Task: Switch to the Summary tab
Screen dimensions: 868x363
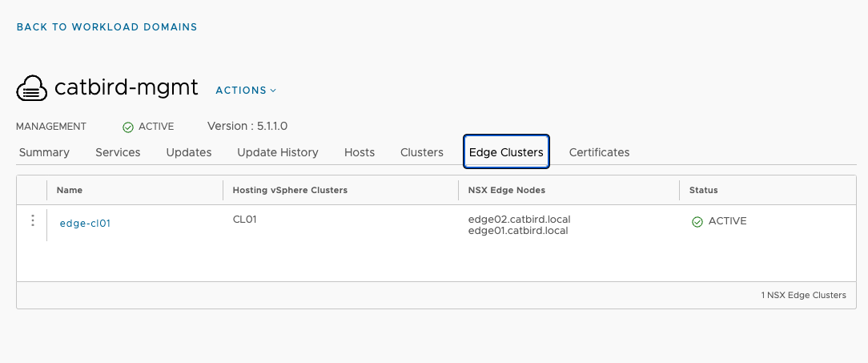Action: 44,152
